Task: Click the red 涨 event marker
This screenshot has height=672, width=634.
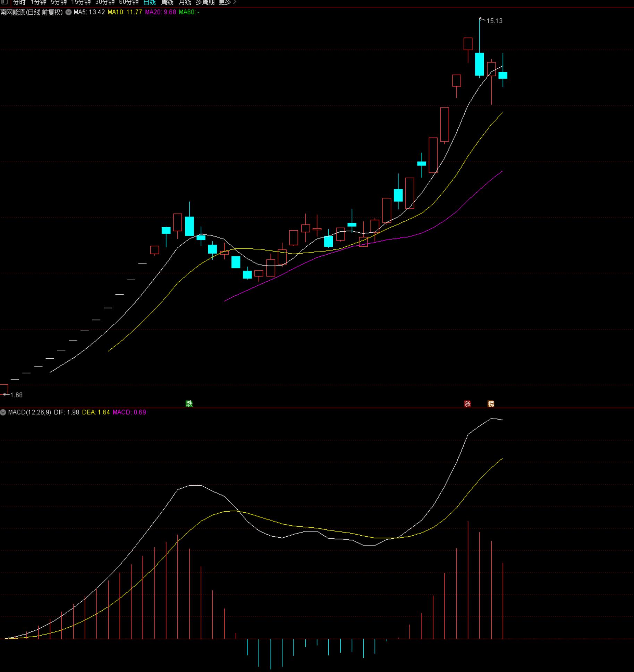Action: click(x=468, y=403)
